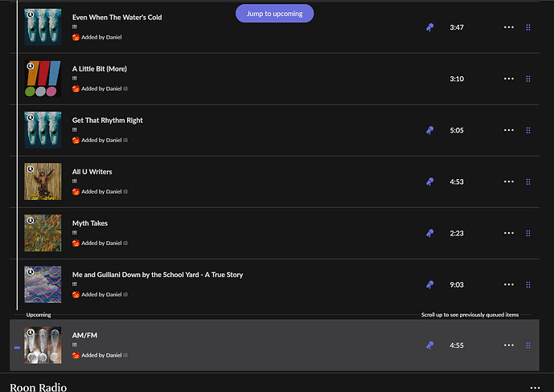
Task: Click lyrics microphone icon for Even When The Water's Cold
Action: [430, 27]
